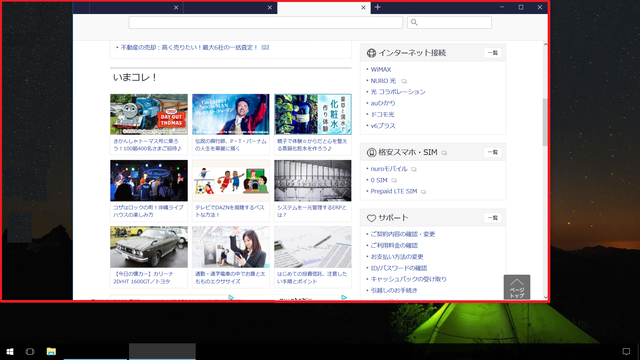Open the WiMAX link
Viewport: 640px width, 360px height.
[381, 69]
